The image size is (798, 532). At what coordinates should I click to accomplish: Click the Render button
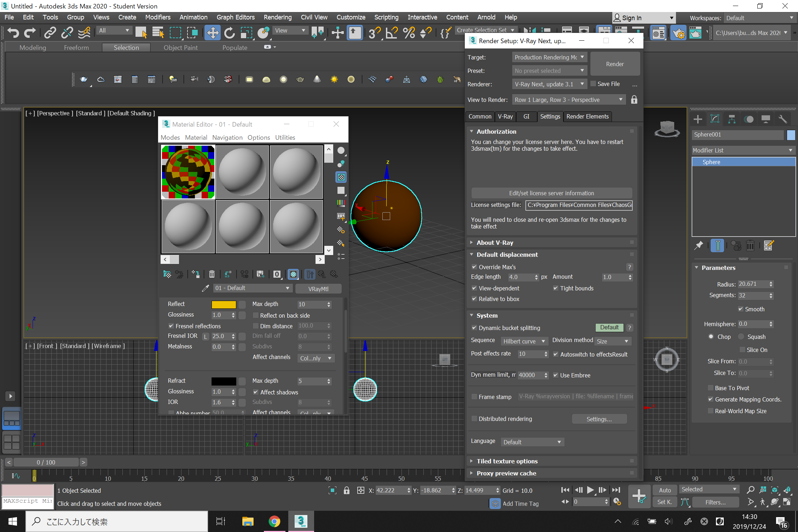pos(615,64)
